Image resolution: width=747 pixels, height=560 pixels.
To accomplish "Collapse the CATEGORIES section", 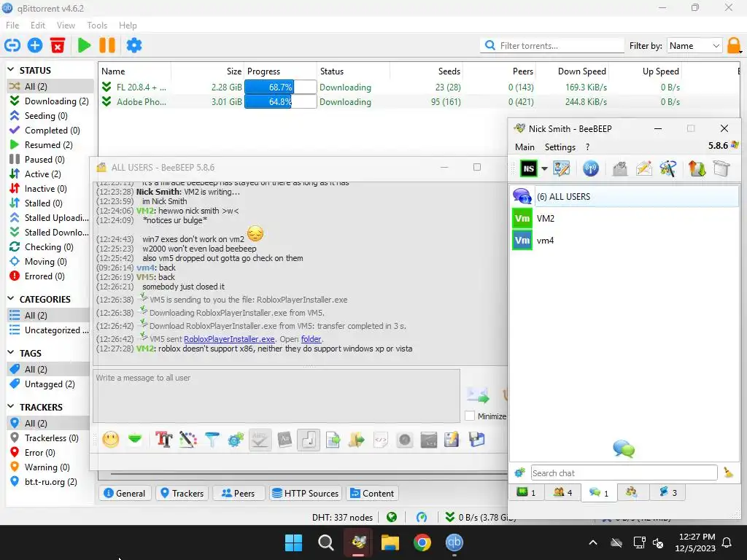I will 11,298.
